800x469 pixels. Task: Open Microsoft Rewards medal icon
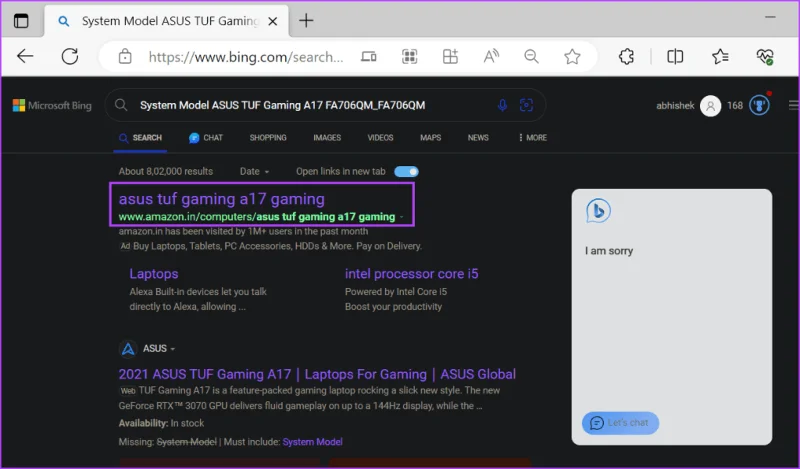(x=759, y=106)
